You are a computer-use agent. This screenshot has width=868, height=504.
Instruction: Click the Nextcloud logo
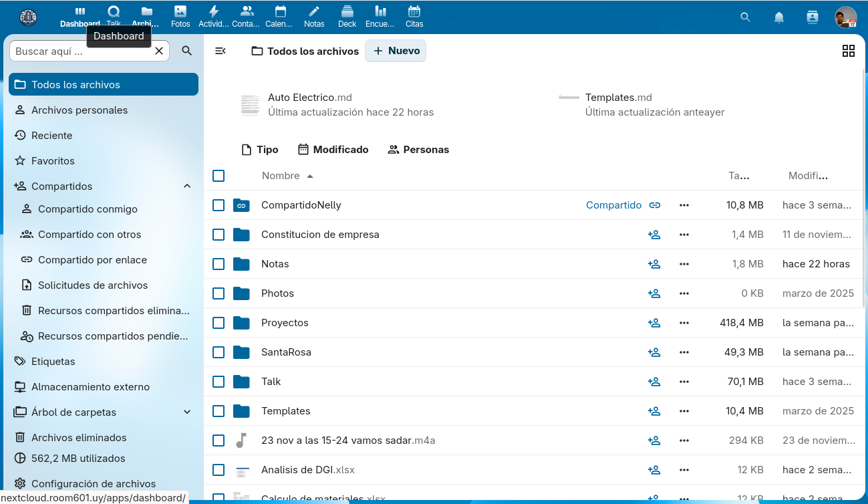(x=29, y=17)
